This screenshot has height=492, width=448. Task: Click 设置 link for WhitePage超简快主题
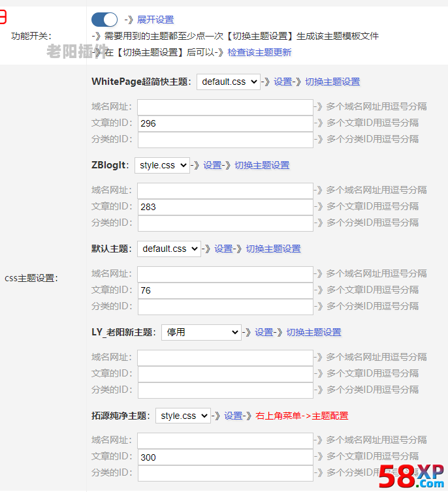click(283, 82)
